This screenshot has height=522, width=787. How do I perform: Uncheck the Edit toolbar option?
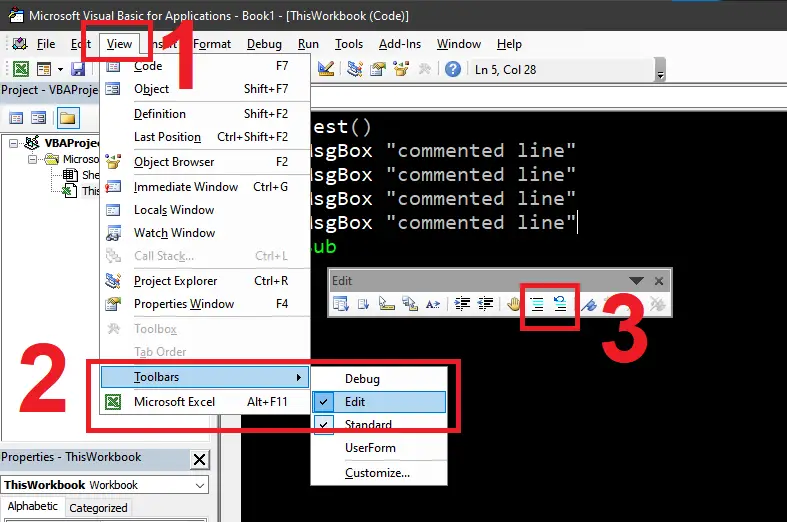coord(379,402)
